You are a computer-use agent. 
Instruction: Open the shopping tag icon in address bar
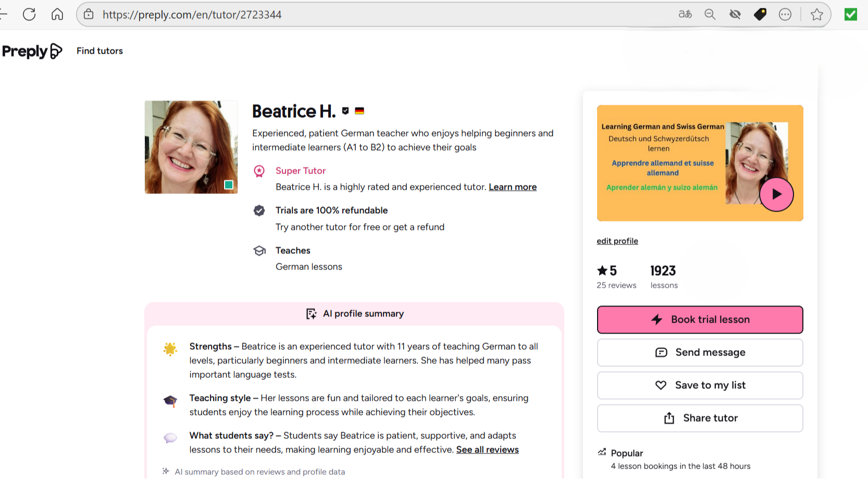point(760,15)
